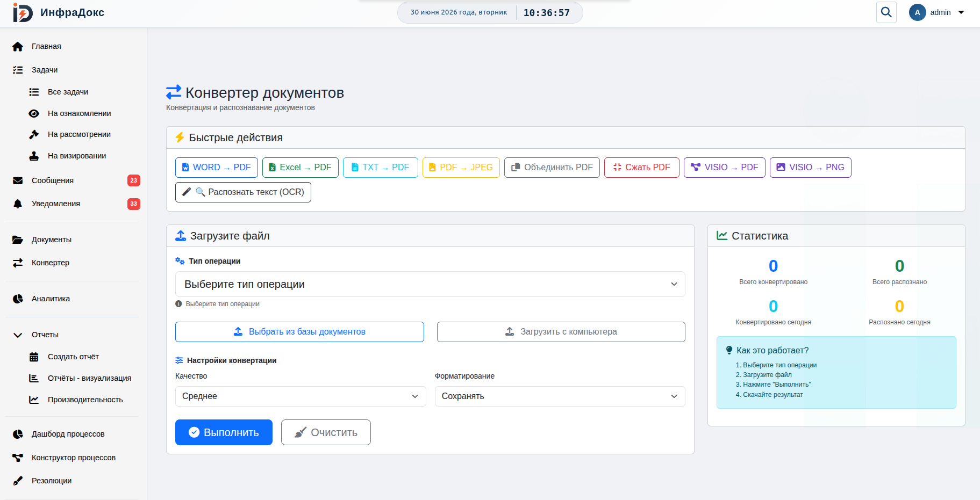Click Распознать текст (OCR) button
The height and width of the screenshot is (500, 980).
coord(243,192)
